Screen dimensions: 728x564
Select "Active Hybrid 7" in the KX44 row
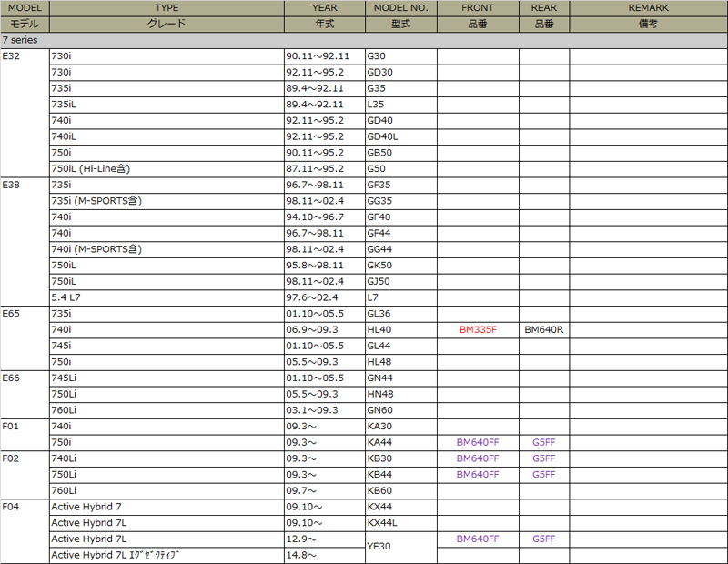click(x=167, y=507)
